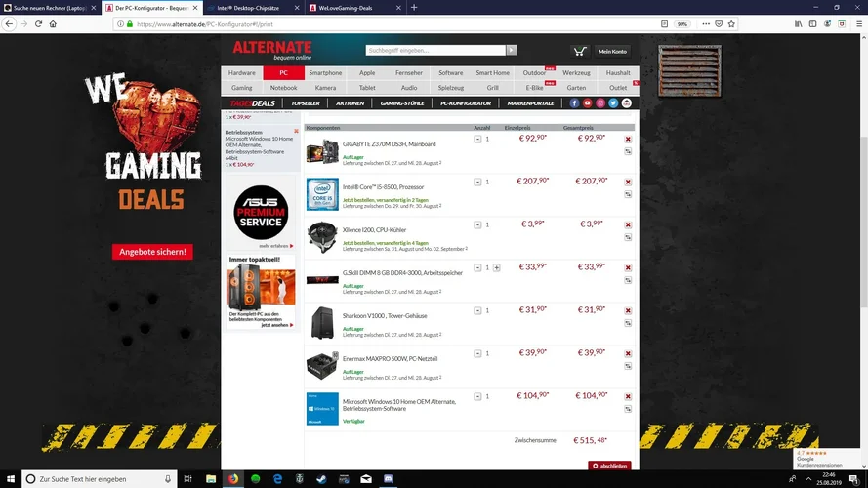Select the PC category tab
Viewport: 868px width, 488px height.
(x=283, y=73)
